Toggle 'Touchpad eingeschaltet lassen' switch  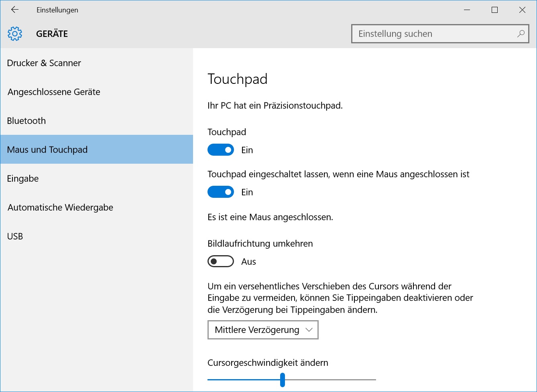pos(221,192)
